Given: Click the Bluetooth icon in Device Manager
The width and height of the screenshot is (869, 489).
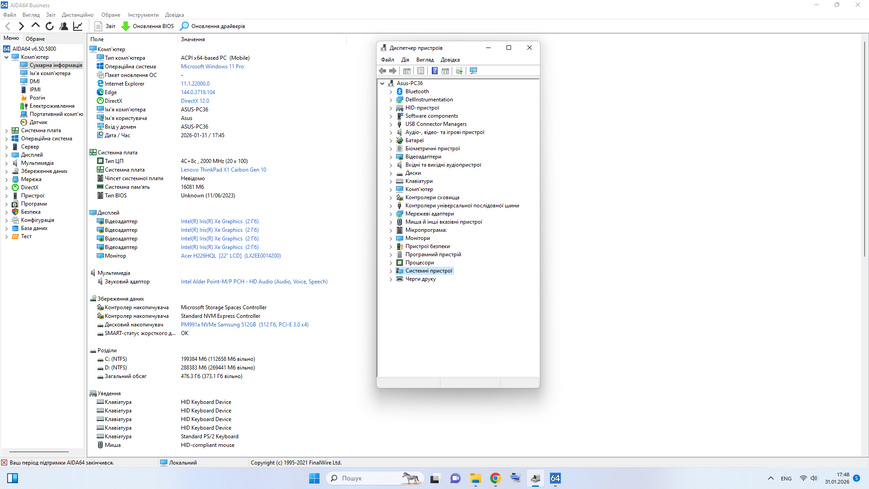Looking at the screenshot, I should 400,91.
